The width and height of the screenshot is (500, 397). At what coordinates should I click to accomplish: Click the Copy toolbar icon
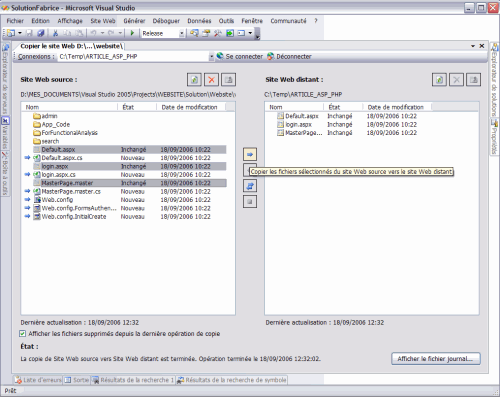click(x=67, y=33)
